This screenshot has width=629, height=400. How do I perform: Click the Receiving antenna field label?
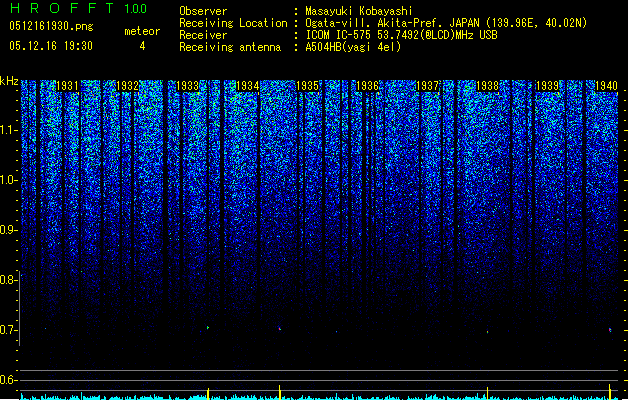click(230, 47)
